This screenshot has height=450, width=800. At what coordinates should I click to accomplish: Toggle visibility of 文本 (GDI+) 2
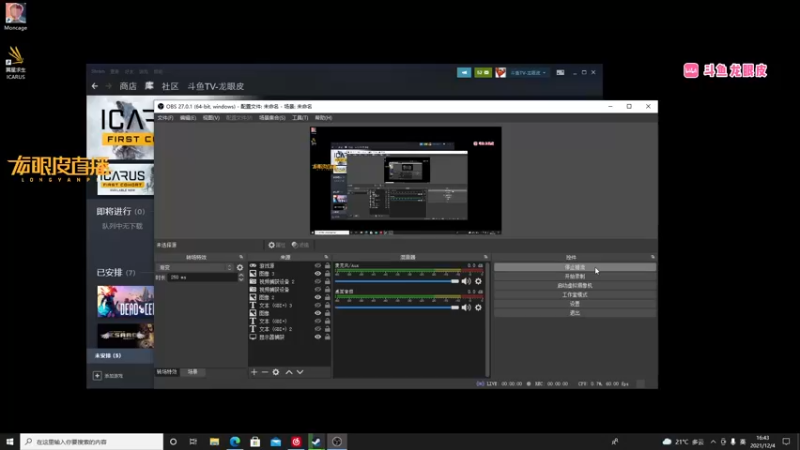317,329
